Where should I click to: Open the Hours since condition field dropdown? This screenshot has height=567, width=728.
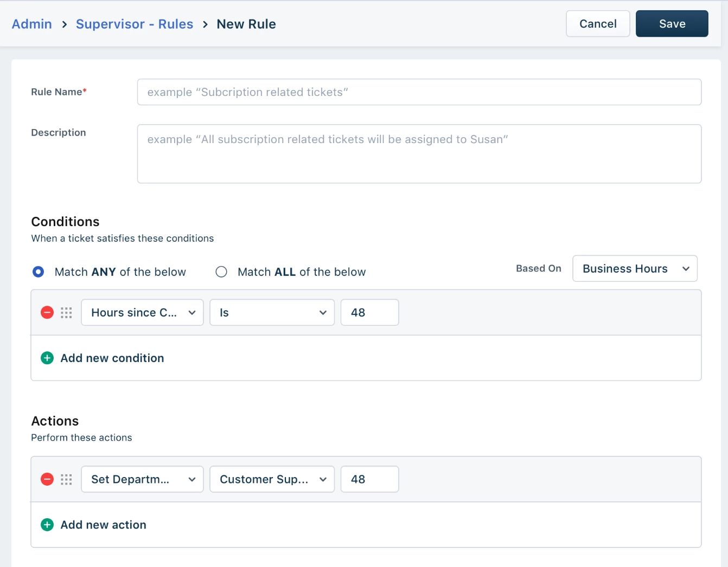click(142, 312)
